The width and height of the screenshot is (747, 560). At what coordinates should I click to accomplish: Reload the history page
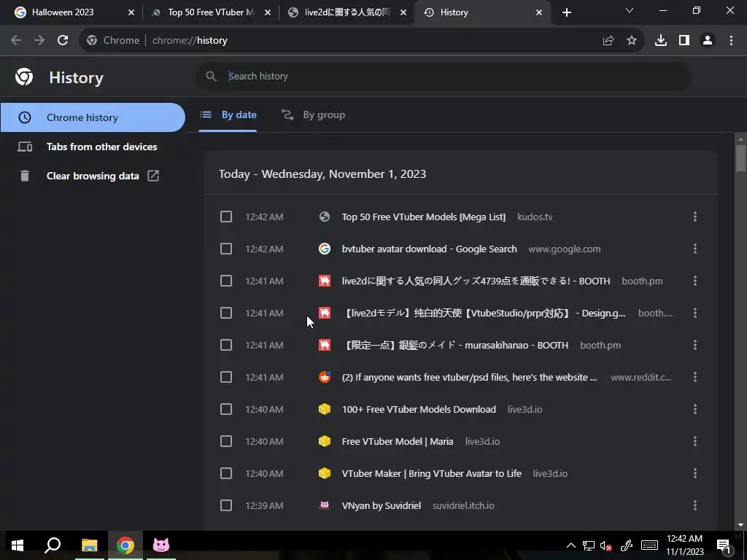click(x=63, y=41)
